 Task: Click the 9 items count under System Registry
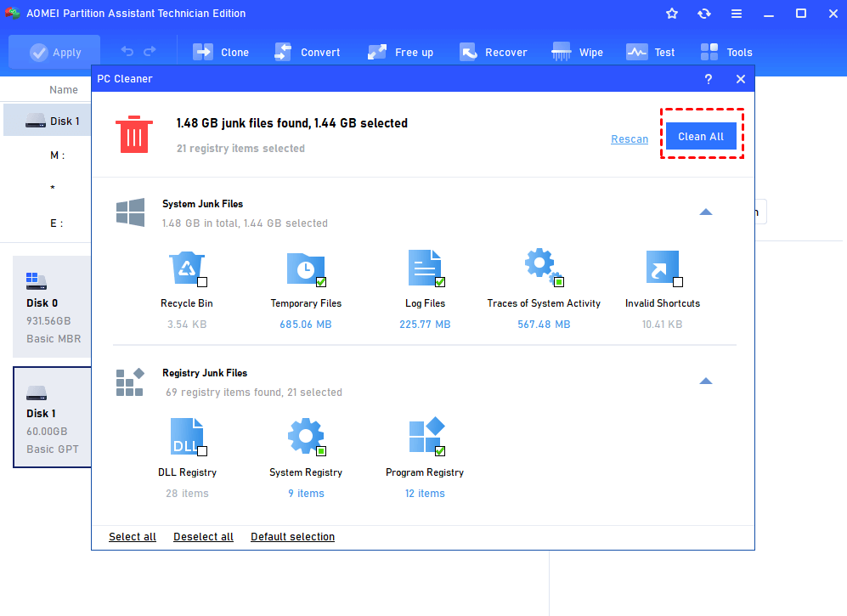click(307, 494)
